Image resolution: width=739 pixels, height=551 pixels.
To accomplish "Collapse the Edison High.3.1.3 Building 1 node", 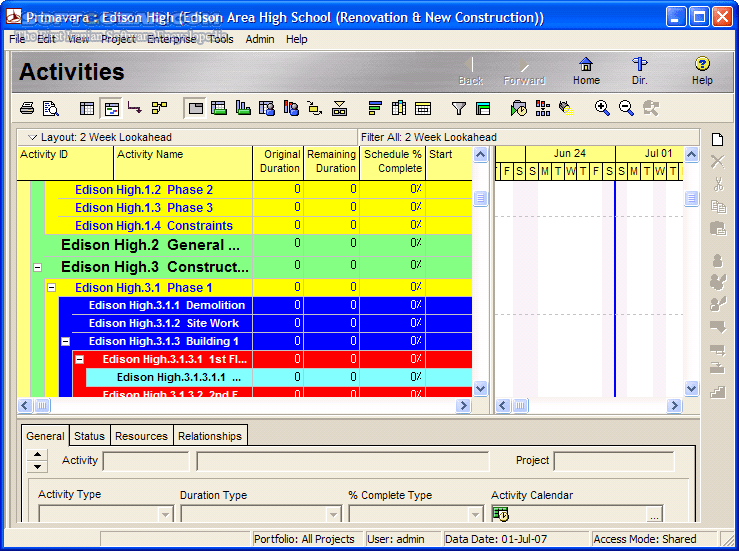I will click(x=65, y=341).
